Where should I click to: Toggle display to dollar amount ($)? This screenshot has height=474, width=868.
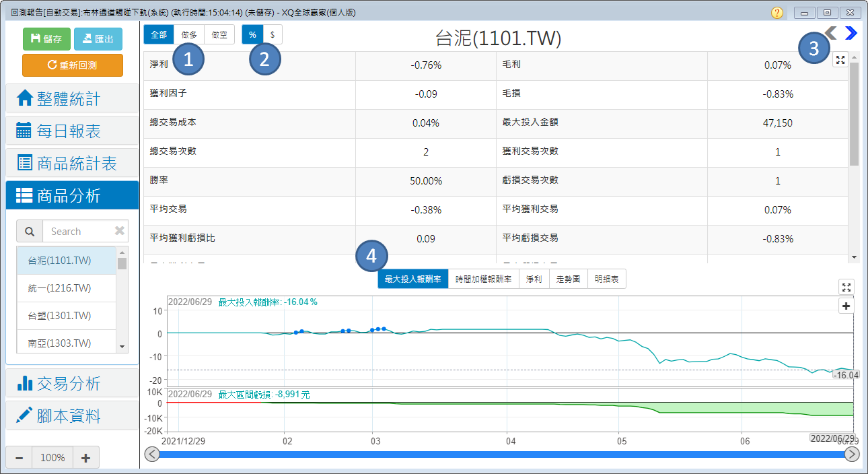point(273,34)
